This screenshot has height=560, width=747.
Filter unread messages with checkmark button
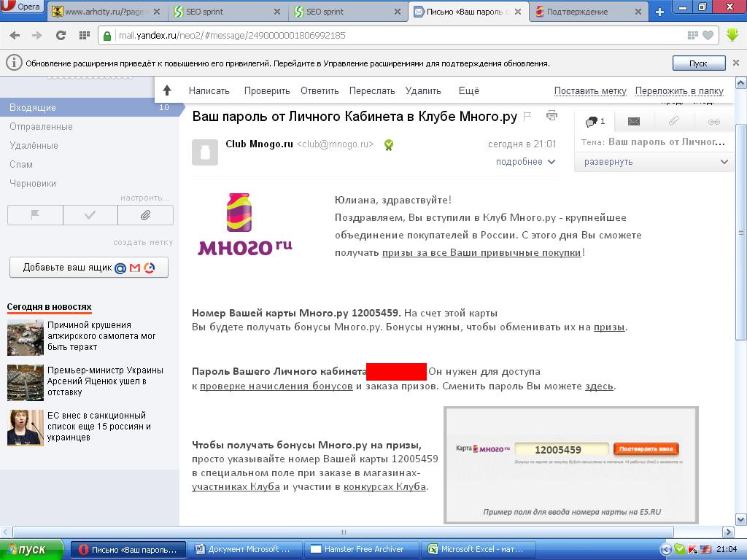click(90, 215)
